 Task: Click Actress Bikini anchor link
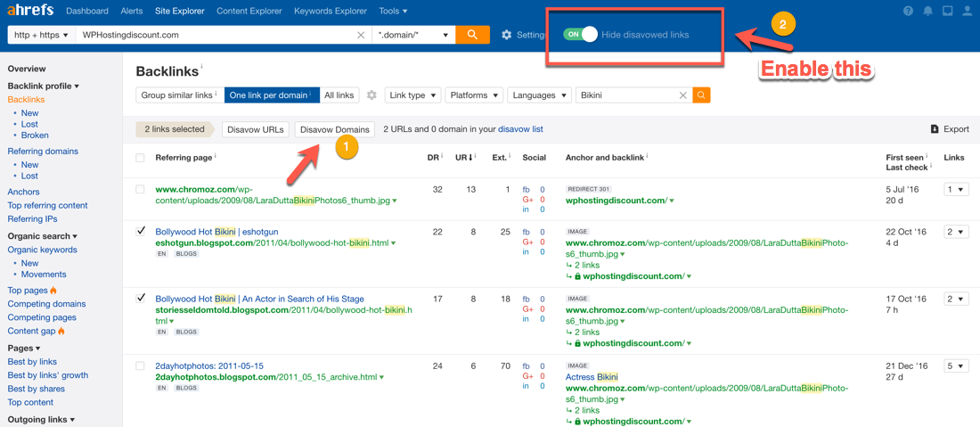click(592, 377)
